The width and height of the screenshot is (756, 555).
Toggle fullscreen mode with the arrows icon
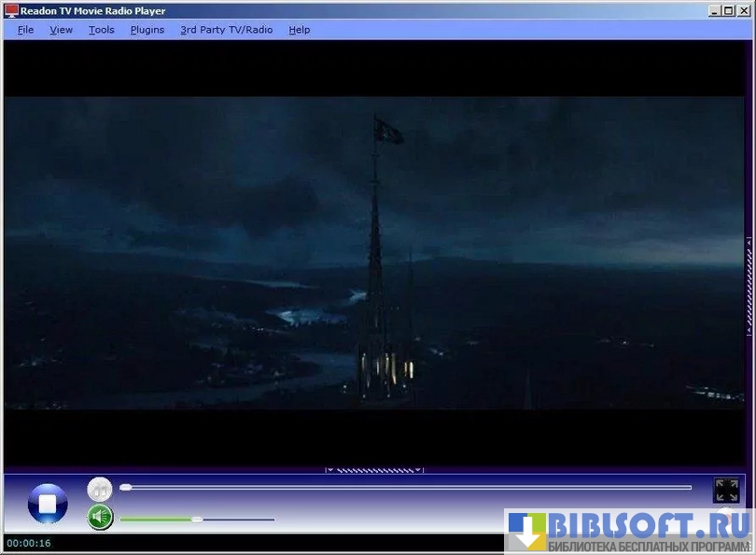coord(726,491)
